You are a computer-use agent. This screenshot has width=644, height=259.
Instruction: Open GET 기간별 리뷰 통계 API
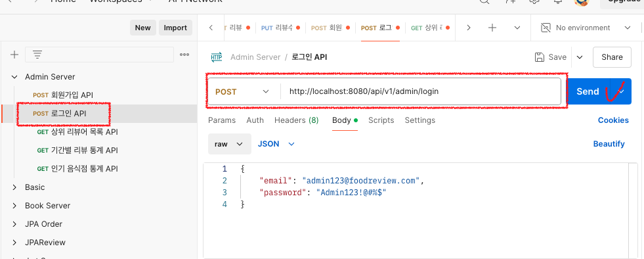click(x=77, y=151)
